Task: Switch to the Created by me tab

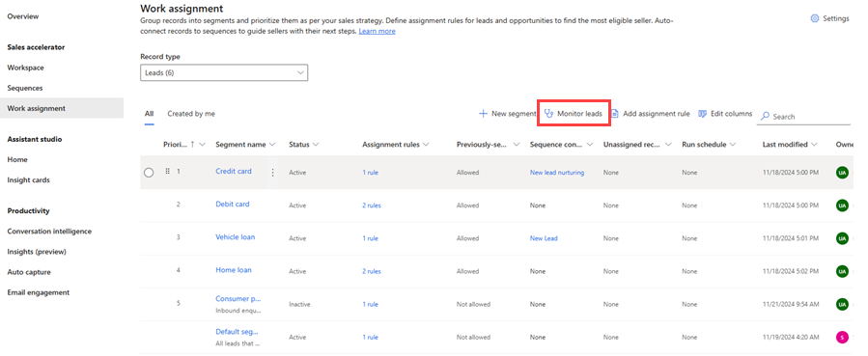Action: tap(191, 113)
